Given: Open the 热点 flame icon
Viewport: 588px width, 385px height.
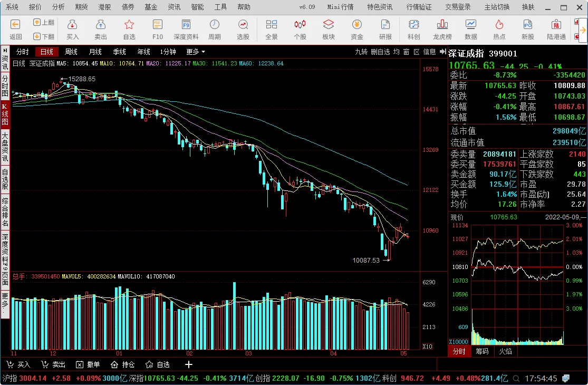Looking at the screenshot, I should [x=499, y=25].
